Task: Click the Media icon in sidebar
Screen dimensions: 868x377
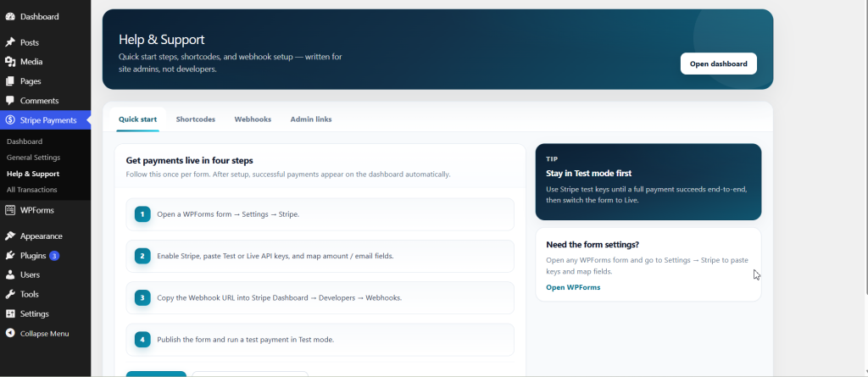Action: (x=10, y=62)
